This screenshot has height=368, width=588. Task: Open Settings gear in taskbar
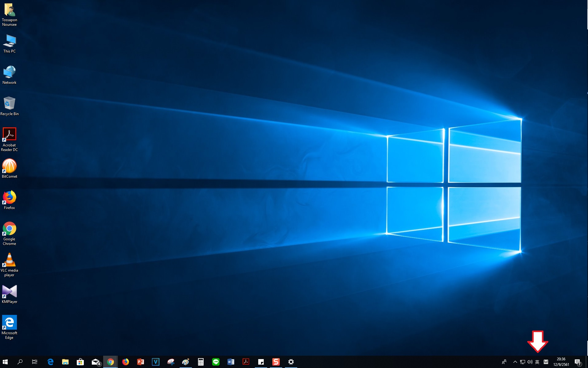click(291, 362)
